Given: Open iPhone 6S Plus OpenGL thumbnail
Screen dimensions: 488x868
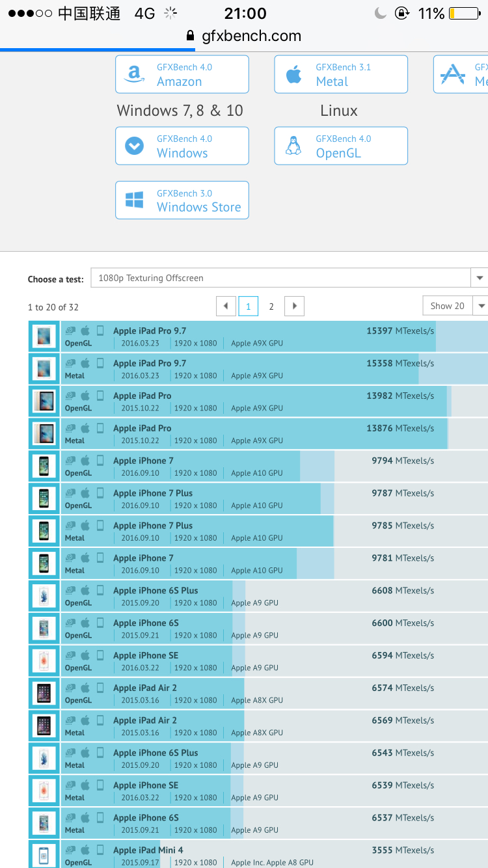Looking at the screenshot, I should [x=44, y=596].
